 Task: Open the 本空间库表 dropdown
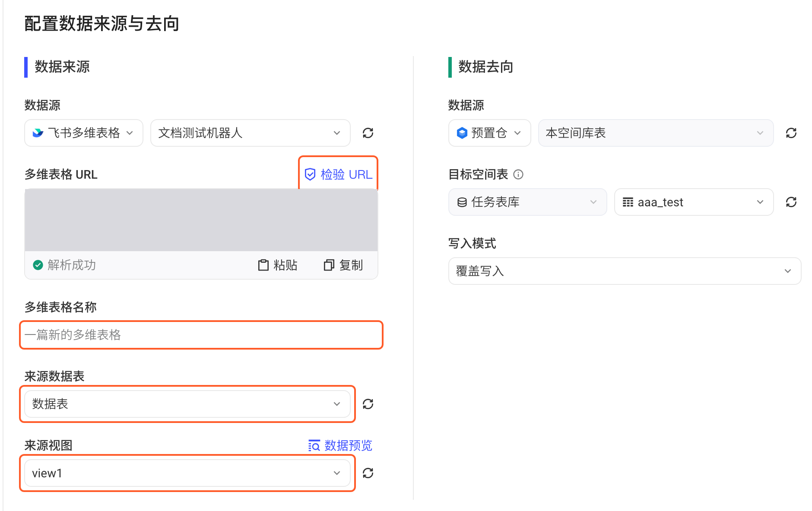(x=656, y=133)
